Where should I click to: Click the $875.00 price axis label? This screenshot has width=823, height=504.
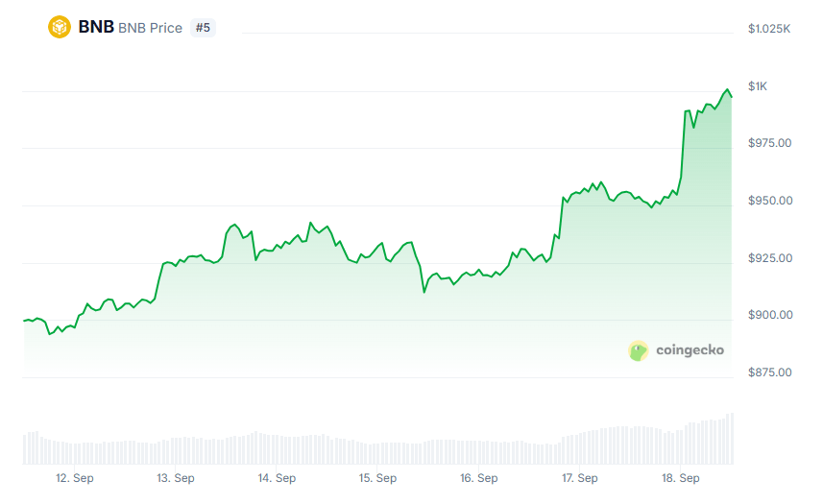point(769,372)
